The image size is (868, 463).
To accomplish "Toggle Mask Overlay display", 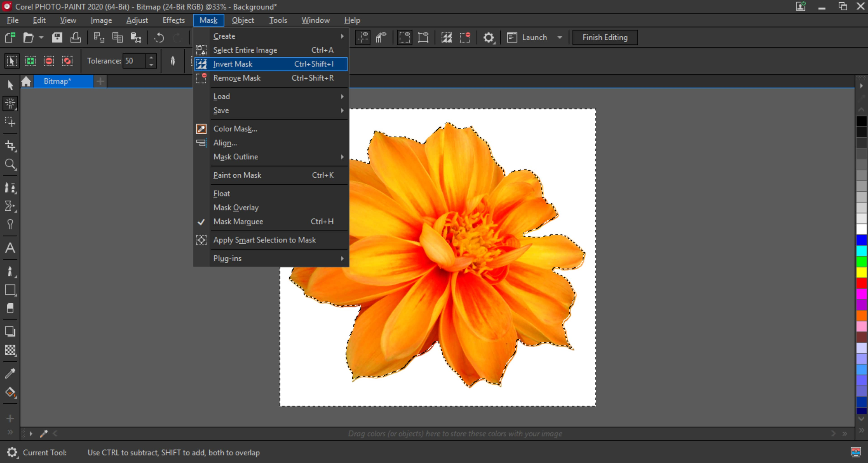I will [x=236, y=207].
